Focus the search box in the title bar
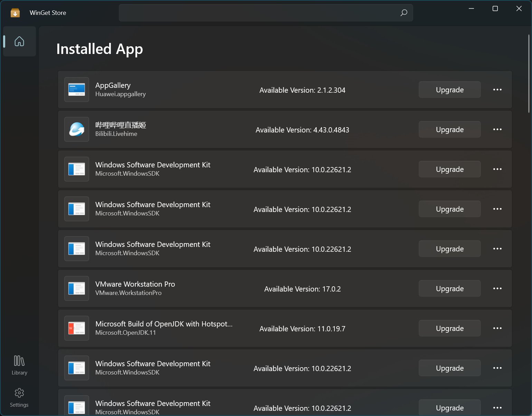 (266, 13)
